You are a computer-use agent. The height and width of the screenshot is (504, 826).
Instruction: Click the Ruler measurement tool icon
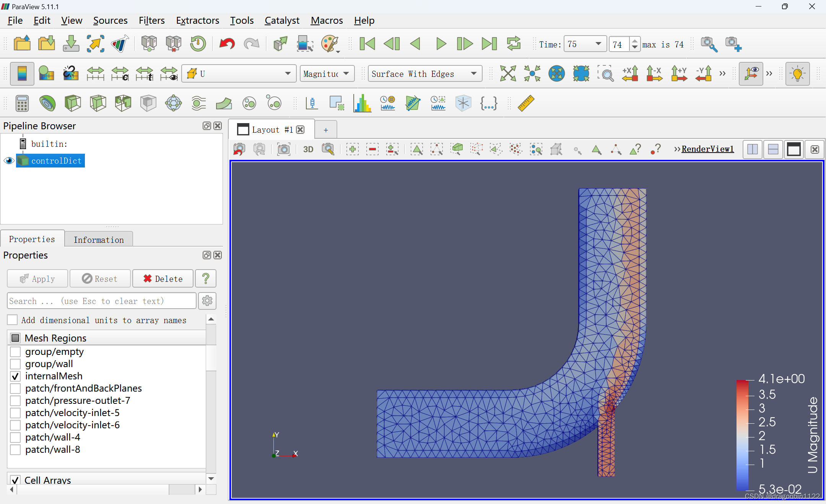point(526,103)
